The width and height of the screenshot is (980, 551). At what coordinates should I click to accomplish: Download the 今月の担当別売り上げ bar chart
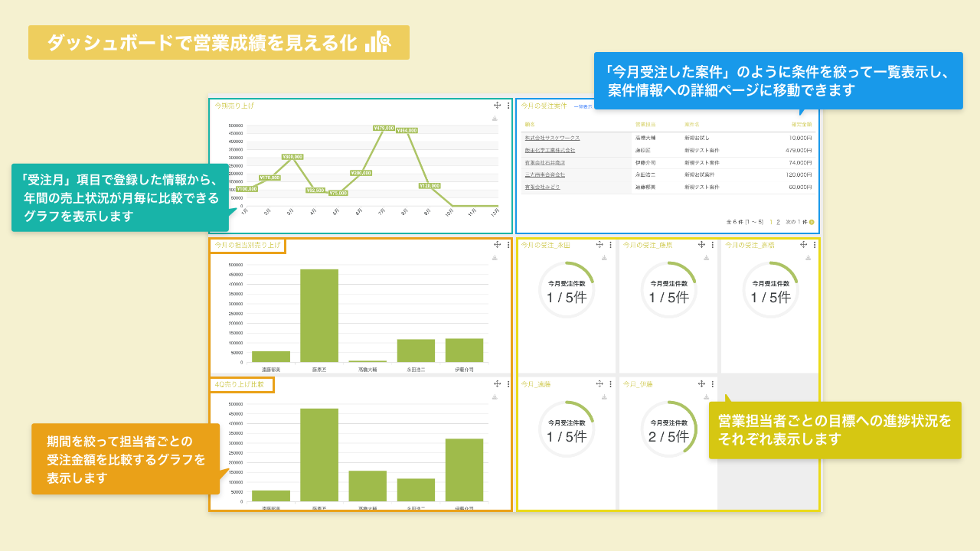(495, 258)
